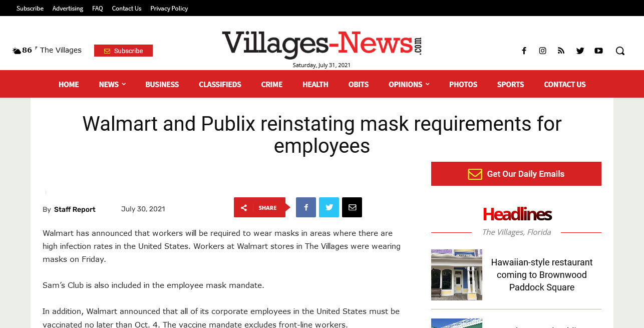Open the YouTube icon in header
644x328 pixels.
598,51
